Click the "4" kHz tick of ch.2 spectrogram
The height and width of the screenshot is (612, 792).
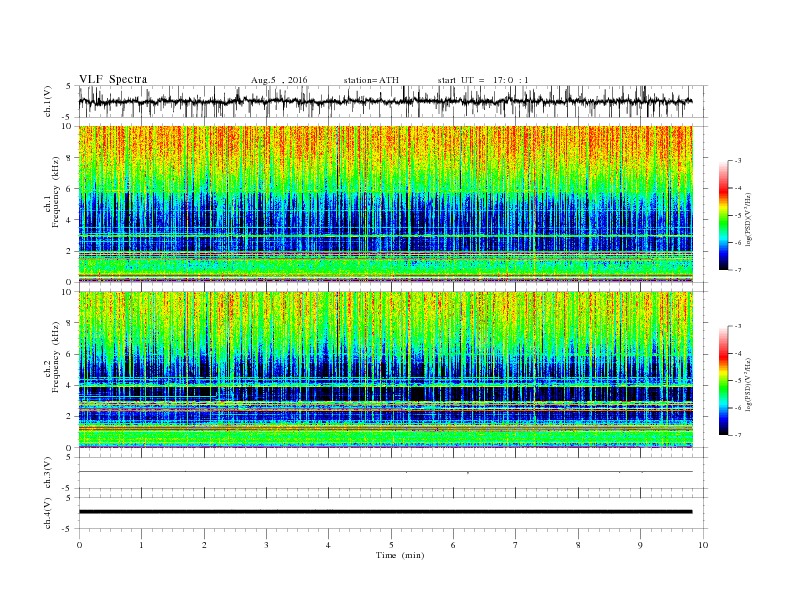coord(70,386)
